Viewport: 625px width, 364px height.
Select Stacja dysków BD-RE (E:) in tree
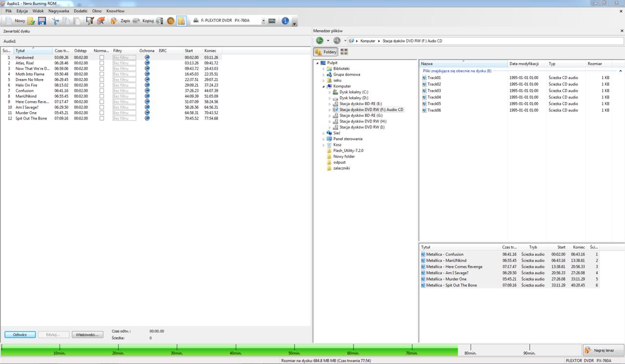click(x=360, y=103)
